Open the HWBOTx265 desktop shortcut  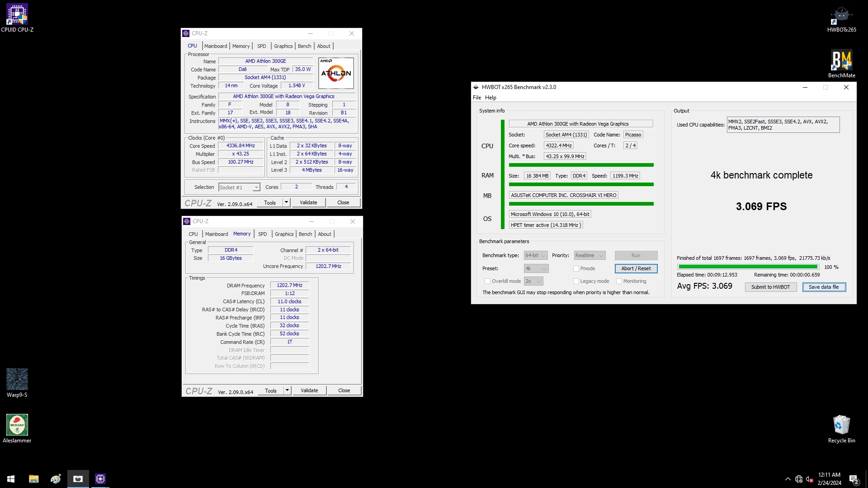(x=841, y=19)
